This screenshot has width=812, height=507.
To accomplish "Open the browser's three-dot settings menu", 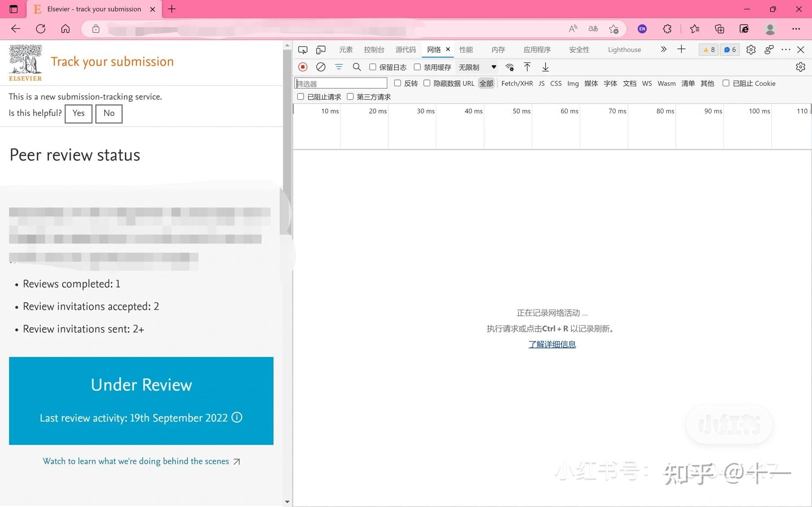I will pyautogui.click(x=796, y=29).
